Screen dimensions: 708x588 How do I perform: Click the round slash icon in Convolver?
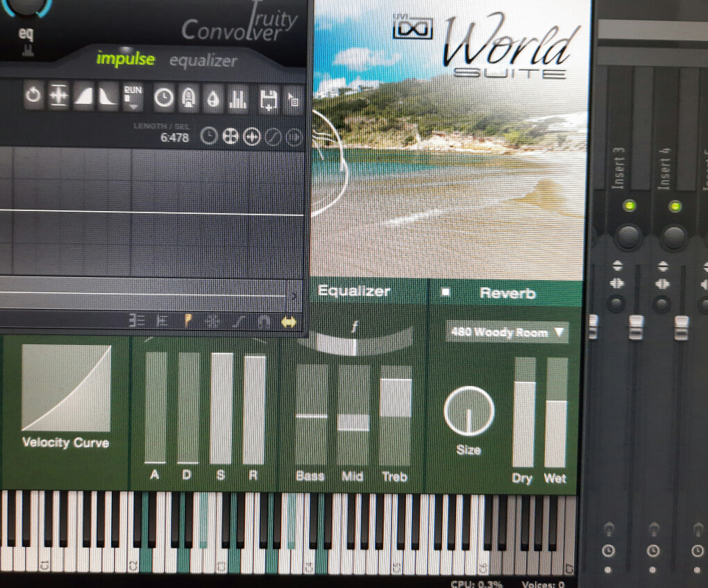(x=273, y=137)
